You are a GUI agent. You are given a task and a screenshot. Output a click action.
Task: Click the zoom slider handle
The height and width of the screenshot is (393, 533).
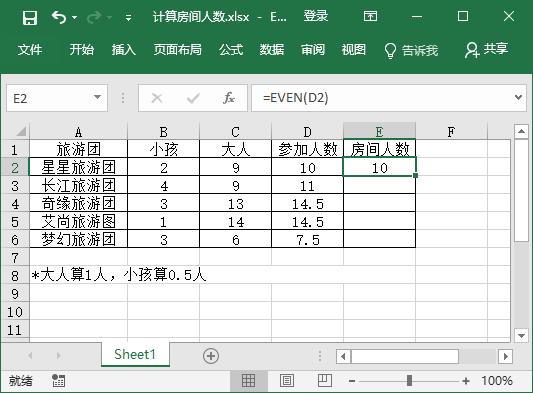tap(409, 380)
